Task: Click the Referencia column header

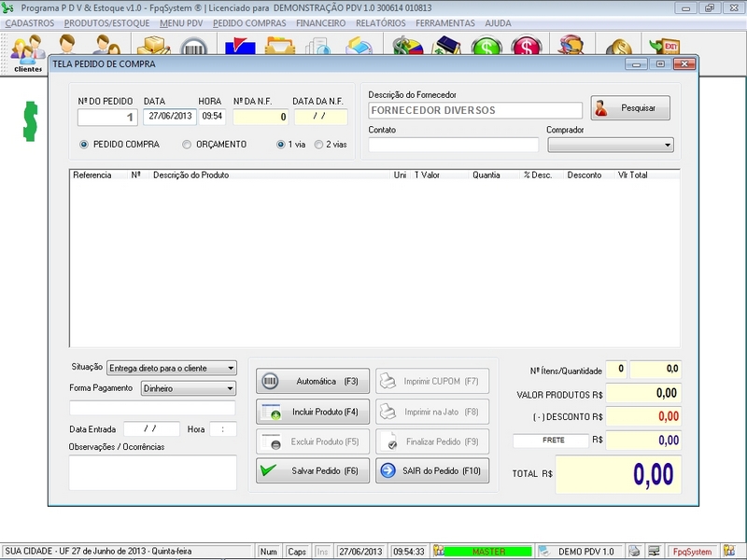Action: tap(92, 175)
